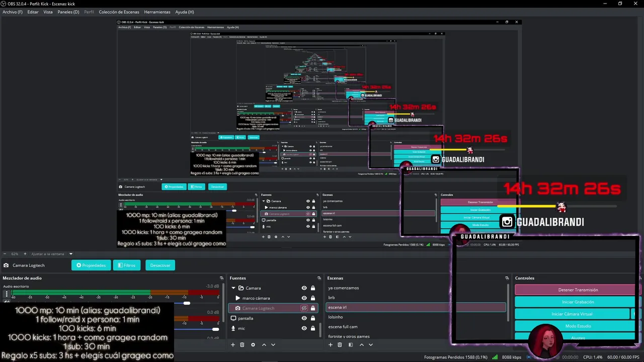Delete selected source with trash icon
This screenshot has width=644, height=362.
[x=242, y=345]
